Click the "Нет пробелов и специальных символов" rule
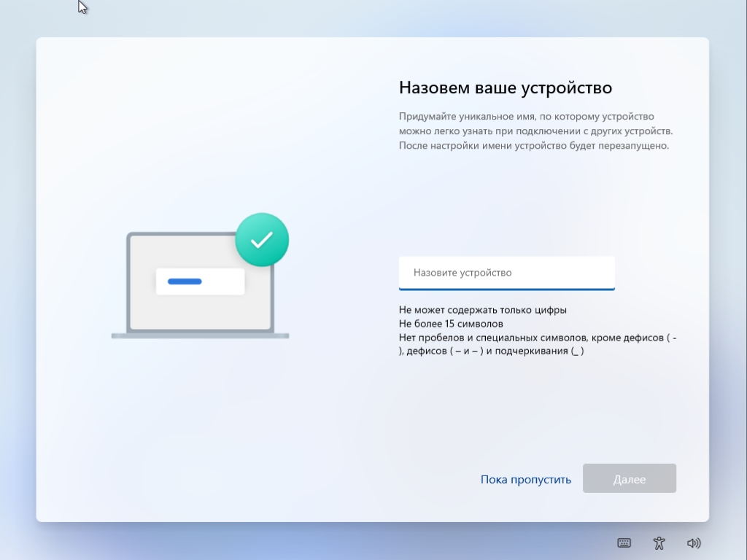 click(x=538, y=338)
